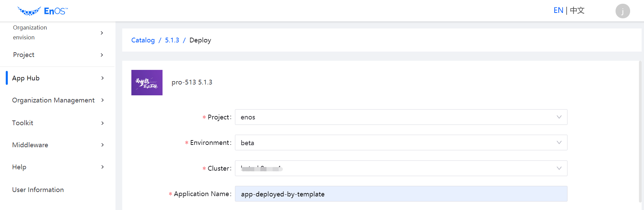Expand the Project sidebar arrow

[102, 55]
